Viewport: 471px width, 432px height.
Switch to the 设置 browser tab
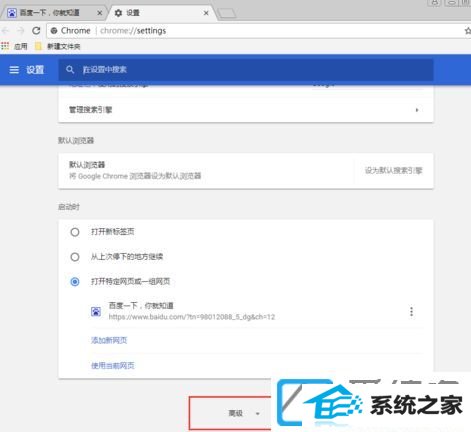(x=161, y=13)
